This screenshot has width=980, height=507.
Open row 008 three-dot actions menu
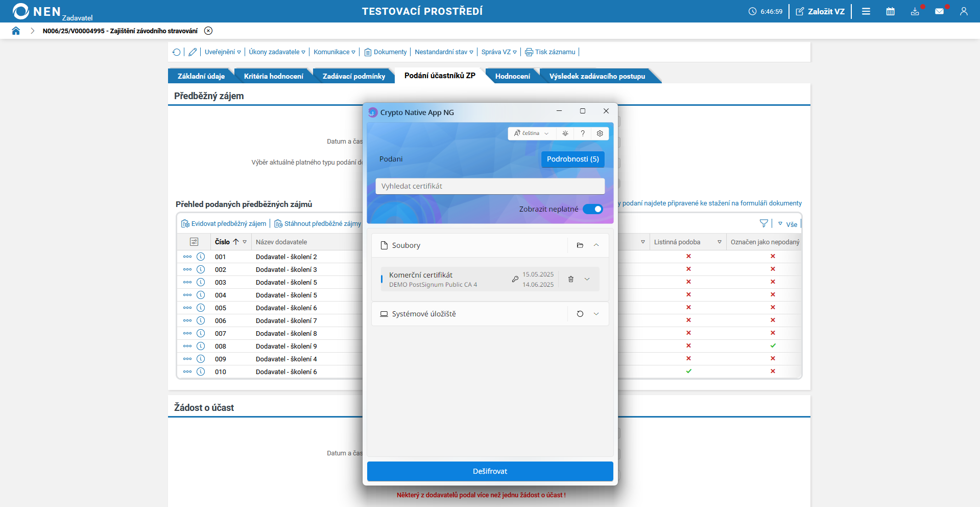(187, 346)
